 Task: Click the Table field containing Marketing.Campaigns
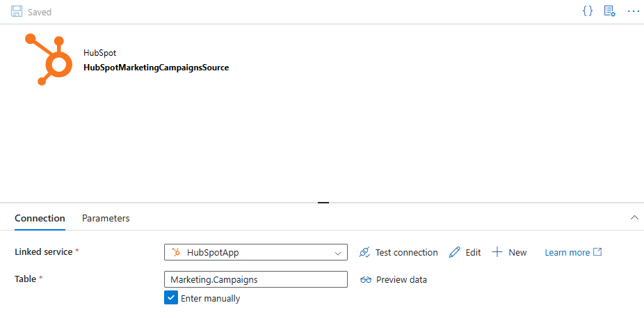255,279
